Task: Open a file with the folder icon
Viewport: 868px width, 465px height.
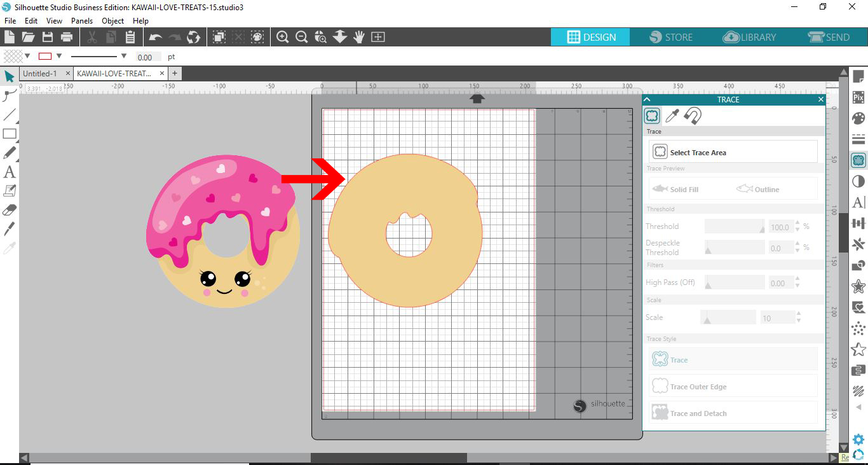Action: tap(28, 37)
